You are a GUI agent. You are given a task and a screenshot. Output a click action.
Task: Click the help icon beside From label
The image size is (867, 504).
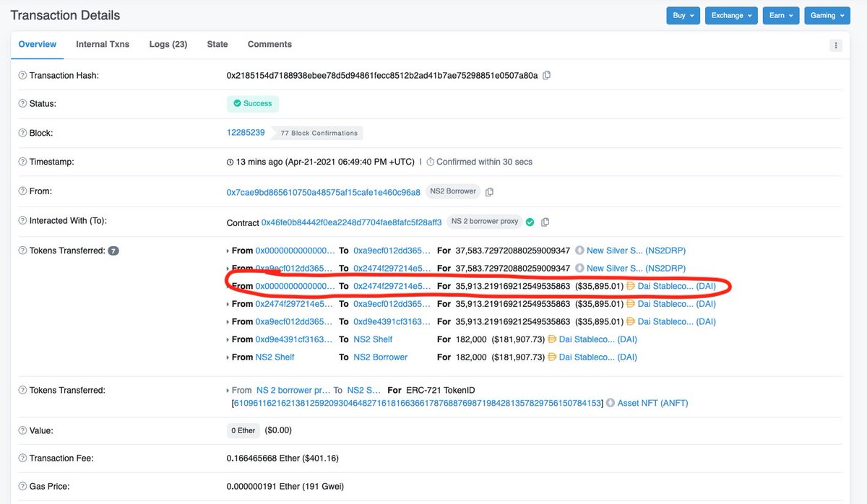click(x=22, y=192)
